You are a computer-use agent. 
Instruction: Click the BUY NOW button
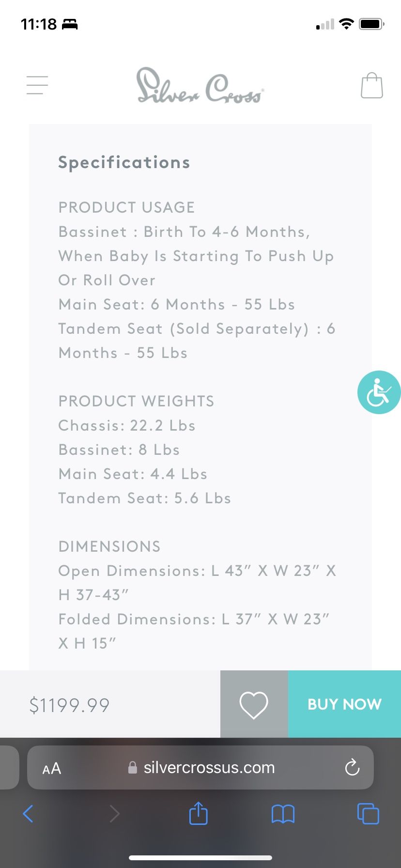point(344,704)
